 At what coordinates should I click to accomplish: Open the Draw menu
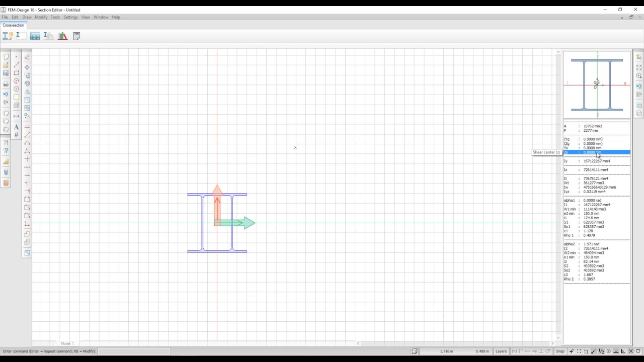[x=27, y=17]
